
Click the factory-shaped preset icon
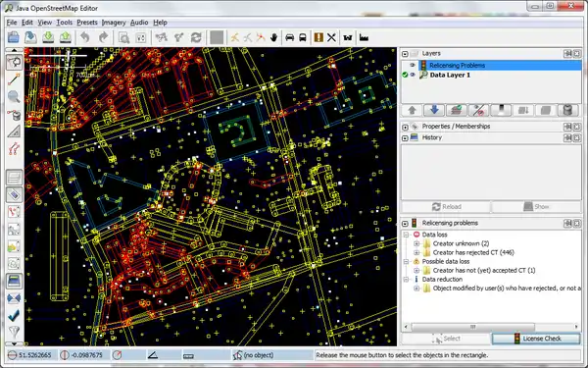tap(364, 37)
